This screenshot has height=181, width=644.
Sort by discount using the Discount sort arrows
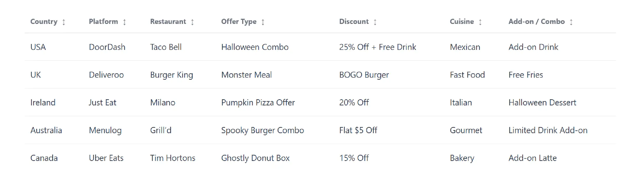375,22
